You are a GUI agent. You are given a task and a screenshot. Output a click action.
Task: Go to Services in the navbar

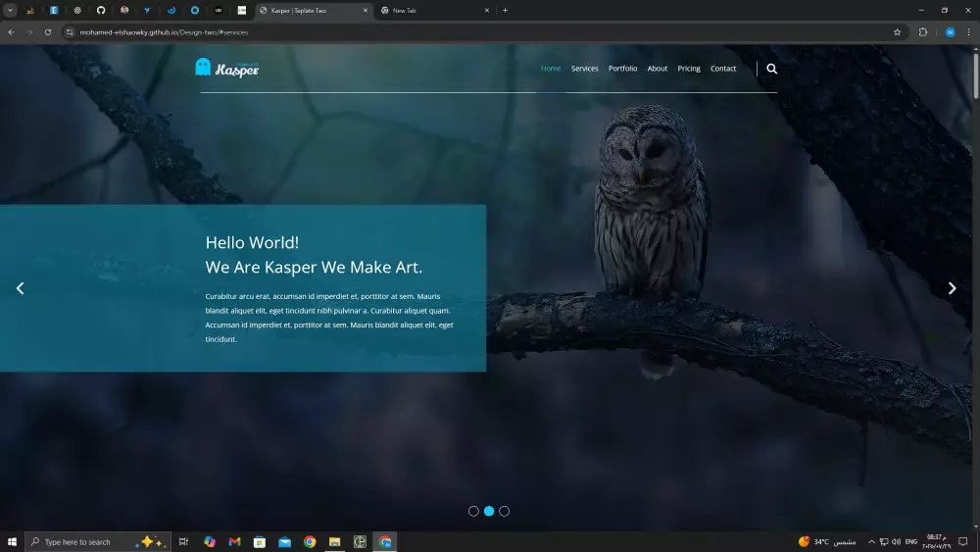[x=584, y=69]
